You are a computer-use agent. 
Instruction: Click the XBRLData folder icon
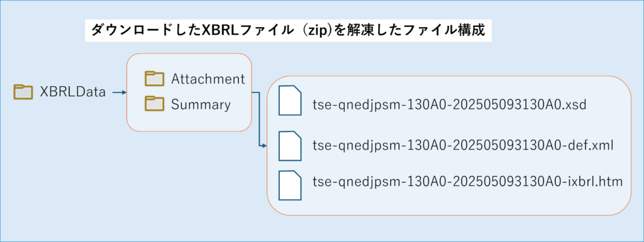tap(23, 92)
